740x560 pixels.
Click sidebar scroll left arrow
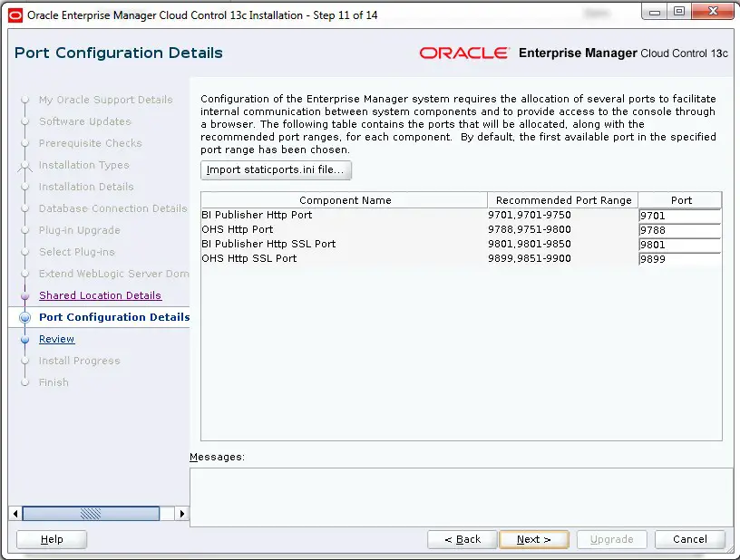tap(15, 513)
